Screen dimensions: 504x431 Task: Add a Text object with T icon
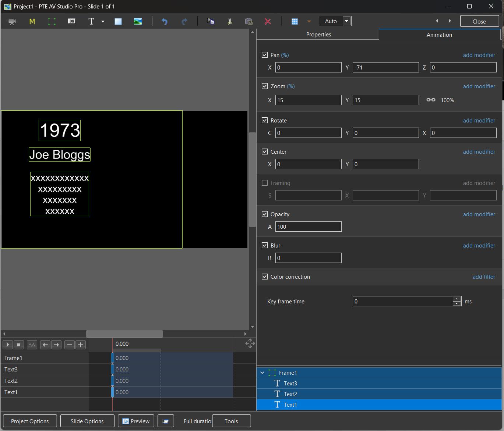(x=91, y=21)
